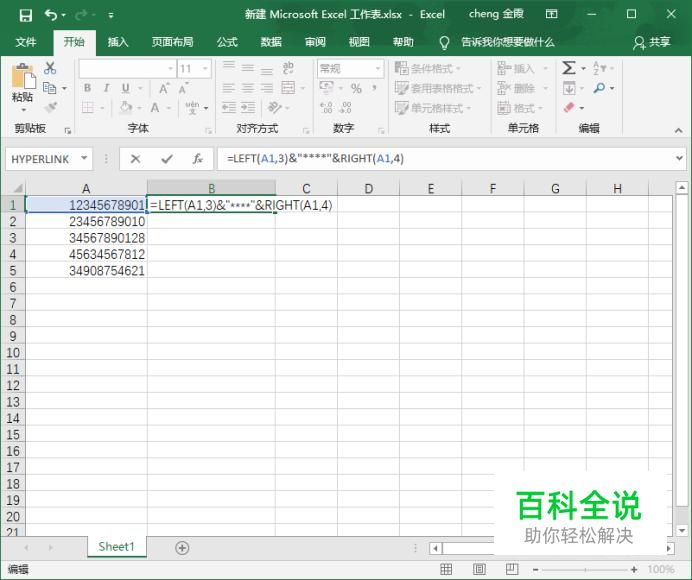Toggle Bold formatting
Screen dimensions: 692x580
(87, 88)
